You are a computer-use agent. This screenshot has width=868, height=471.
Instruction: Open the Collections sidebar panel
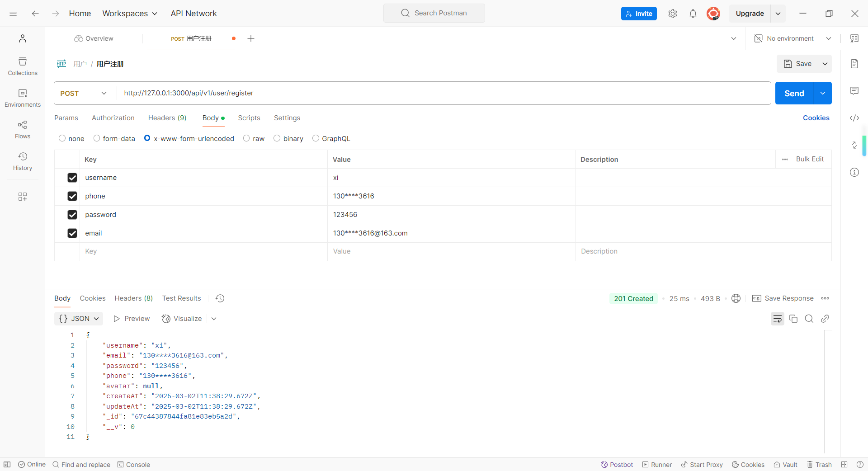tap(23, 66)
